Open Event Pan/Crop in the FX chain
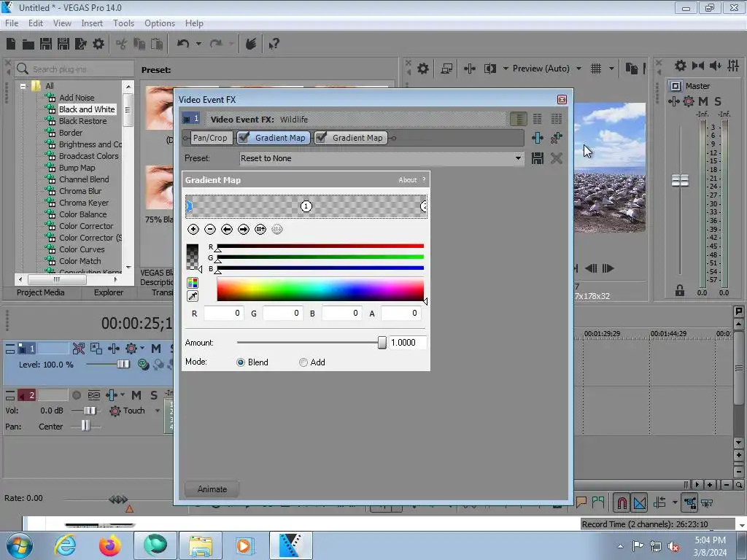747x560 pixels. click(210, 138)
